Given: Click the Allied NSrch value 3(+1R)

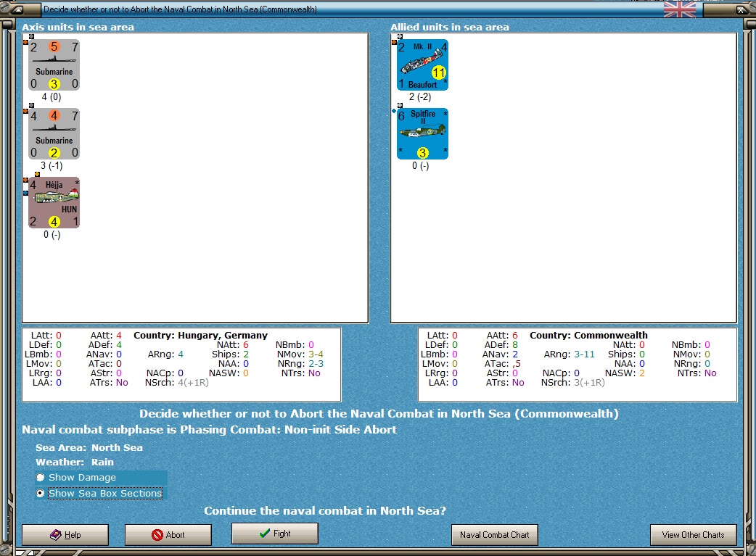Looking at the screenshot, I should tap(589, 383).
